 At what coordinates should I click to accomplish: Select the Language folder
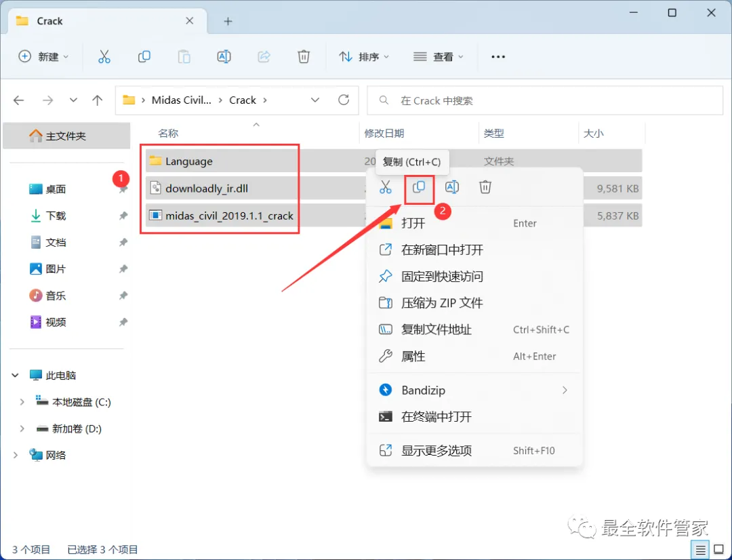[188, 161]
